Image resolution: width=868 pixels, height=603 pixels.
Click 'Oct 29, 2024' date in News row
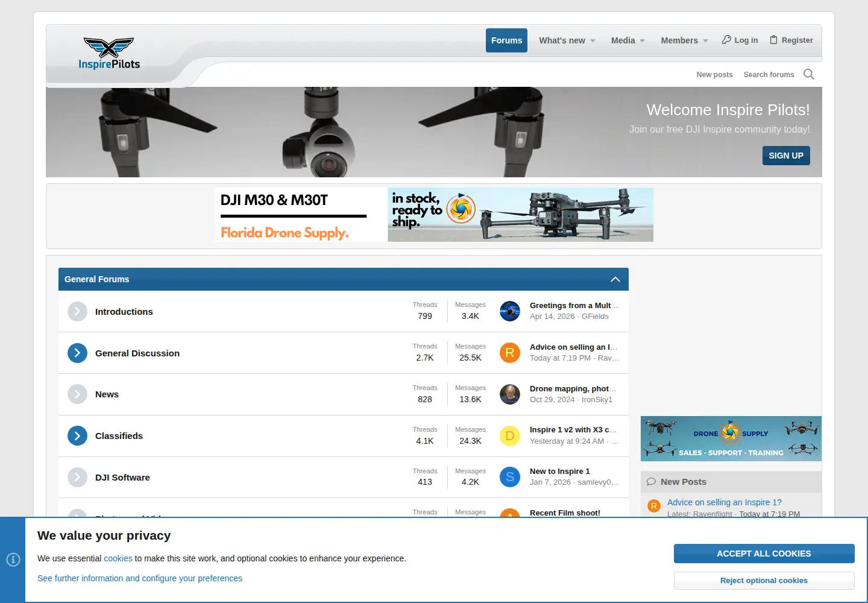(x=552, y=400)
